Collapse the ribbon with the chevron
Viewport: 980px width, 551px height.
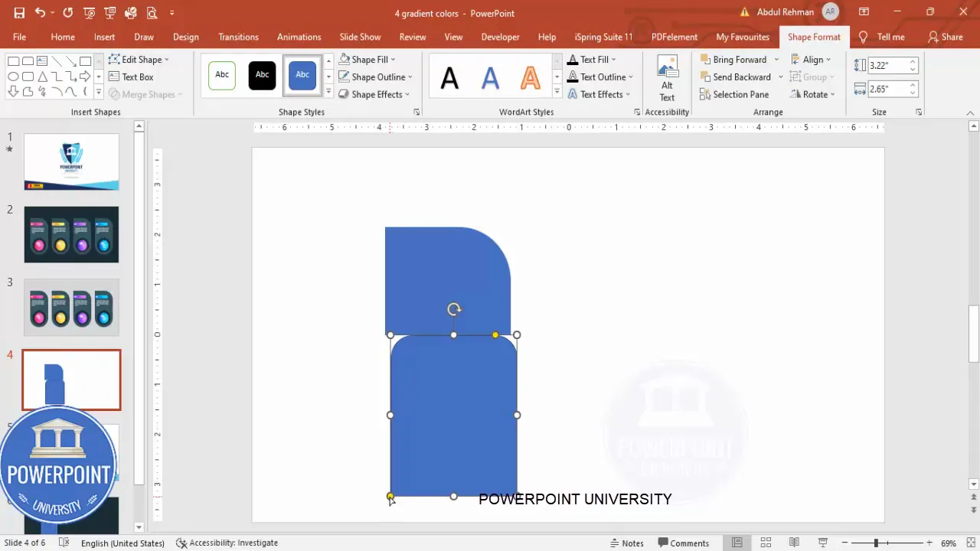click(971, 112)
